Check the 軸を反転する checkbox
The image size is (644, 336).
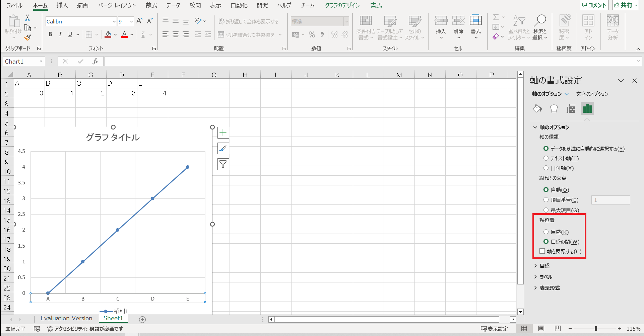[x=542, y=251]
